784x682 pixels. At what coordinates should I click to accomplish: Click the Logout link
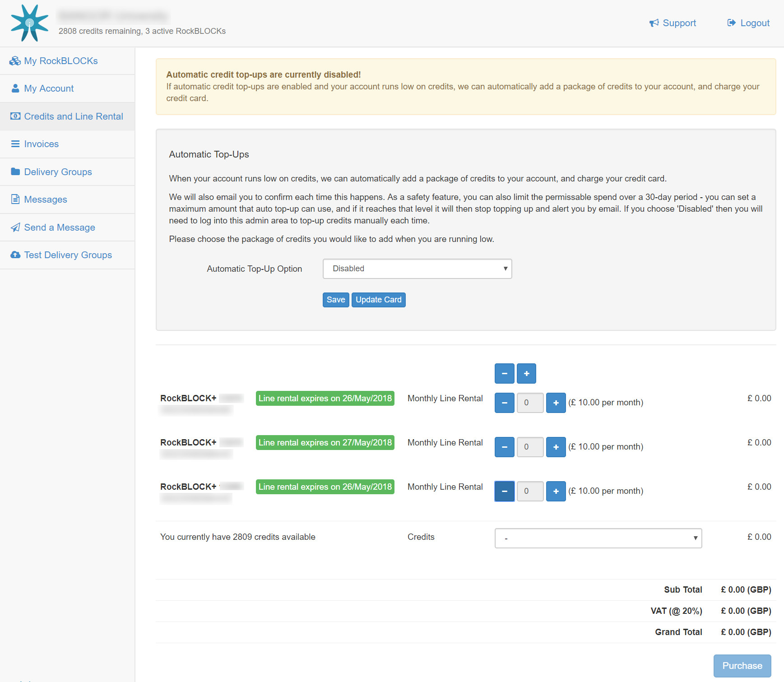pos(748,23)
